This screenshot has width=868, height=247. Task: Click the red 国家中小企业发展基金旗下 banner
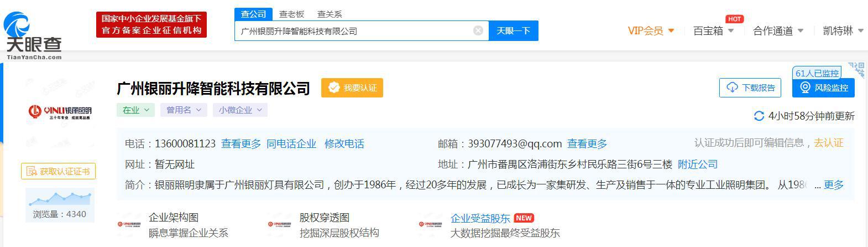151,25
